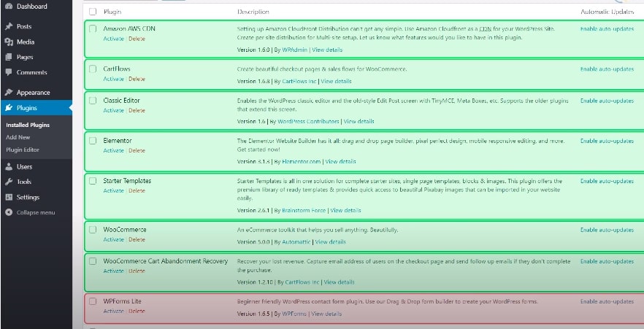
Task: Enable auto-updates for Amazon AWS CDN
Action: (x=607, y=29)
